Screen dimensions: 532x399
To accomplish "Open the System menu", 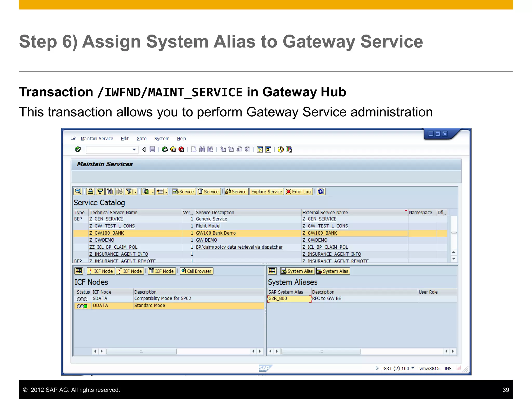I will pos(162,138).
